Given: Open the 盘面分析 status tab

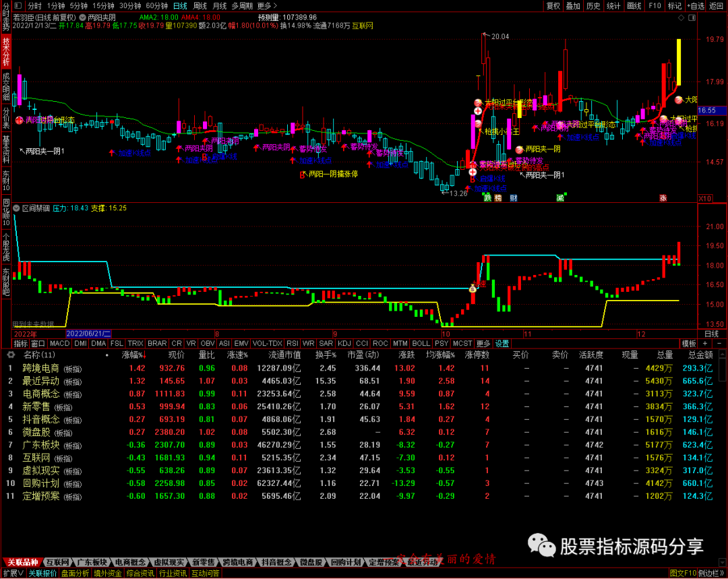Looking at the screenshot, I should [75, 574].
